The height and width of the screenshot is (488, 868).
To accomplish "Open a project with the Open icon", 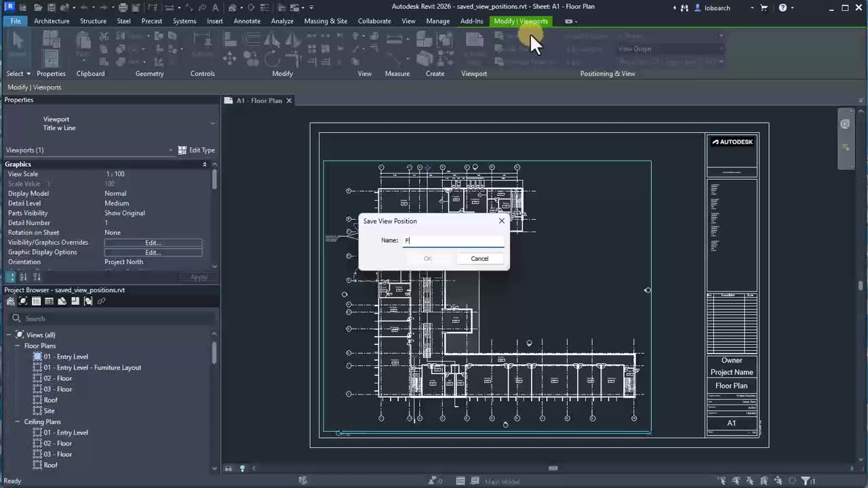I will tap(39, 7).
